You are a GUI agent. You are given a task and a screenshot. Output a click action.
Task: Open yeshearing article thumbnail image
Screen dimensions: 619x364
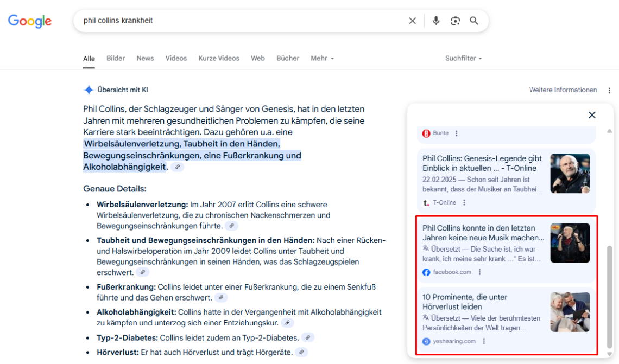click(x=570, y=312)
